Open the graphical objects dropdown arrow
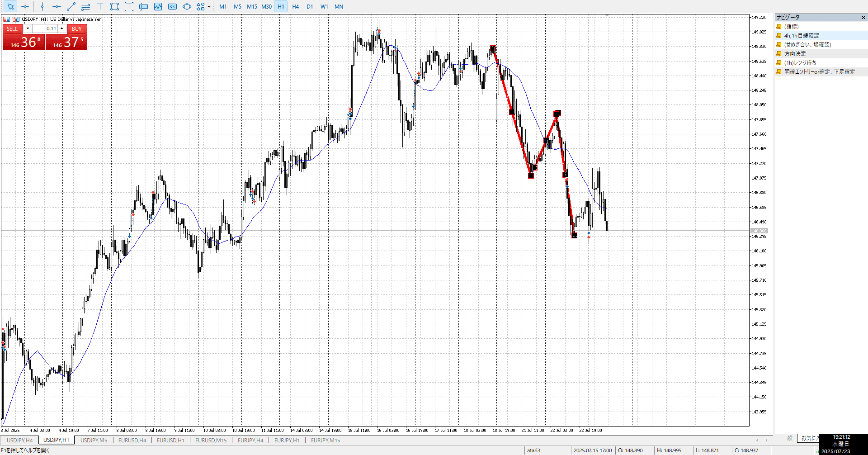Screen dimensions: 868x455 (x=209, y=7)
